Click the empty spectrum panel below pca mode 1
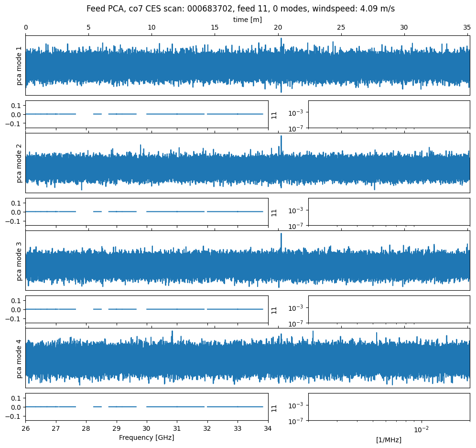 389,114
